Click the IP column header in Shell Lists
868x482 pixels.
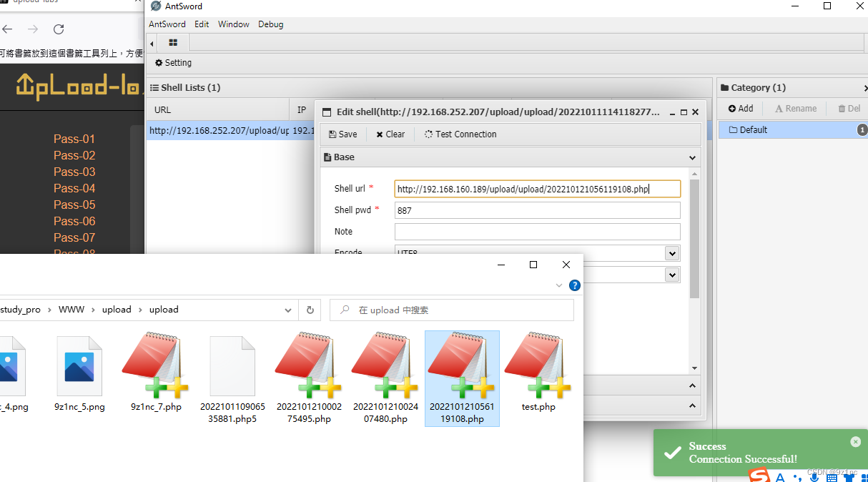(x=302, y=110)
